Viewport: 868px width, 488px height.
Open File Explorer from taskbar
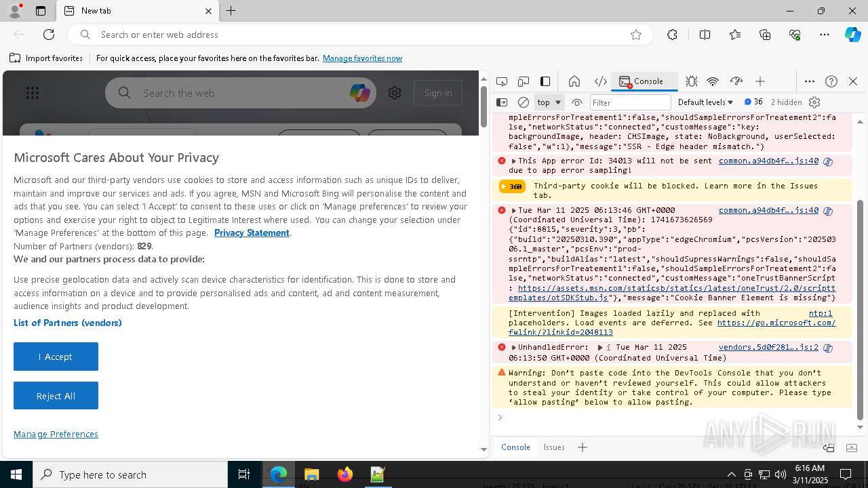tap(311, 474)
